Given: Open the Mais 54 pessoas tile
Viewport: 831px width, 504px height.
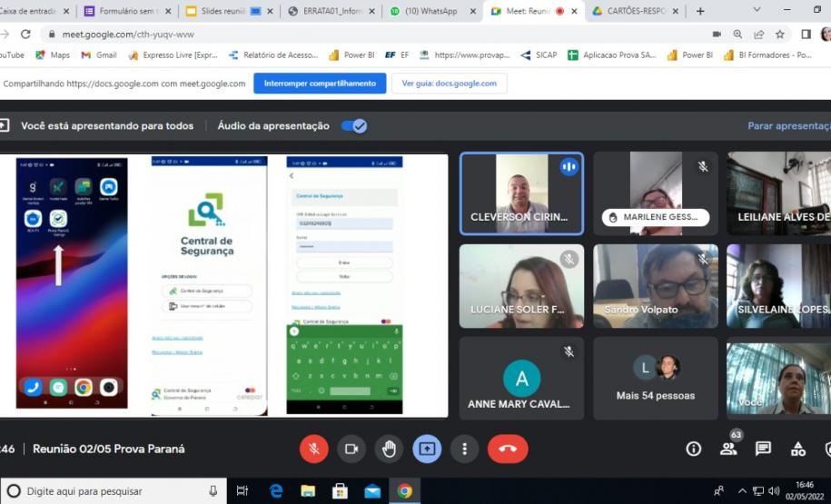Looking at the screenshot, I should [x=655, y=379].
